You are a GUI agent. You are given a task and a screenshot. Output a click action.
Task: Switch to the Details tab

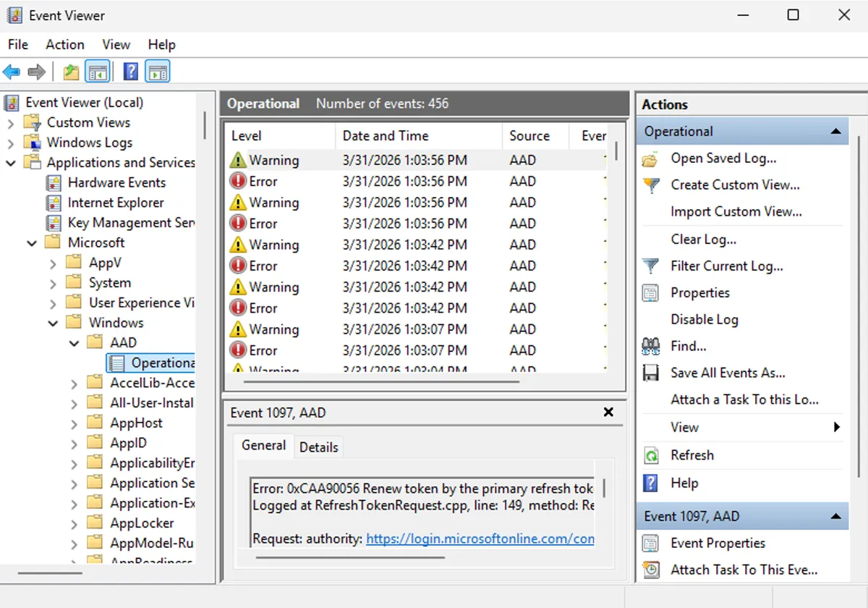[318, 447]
